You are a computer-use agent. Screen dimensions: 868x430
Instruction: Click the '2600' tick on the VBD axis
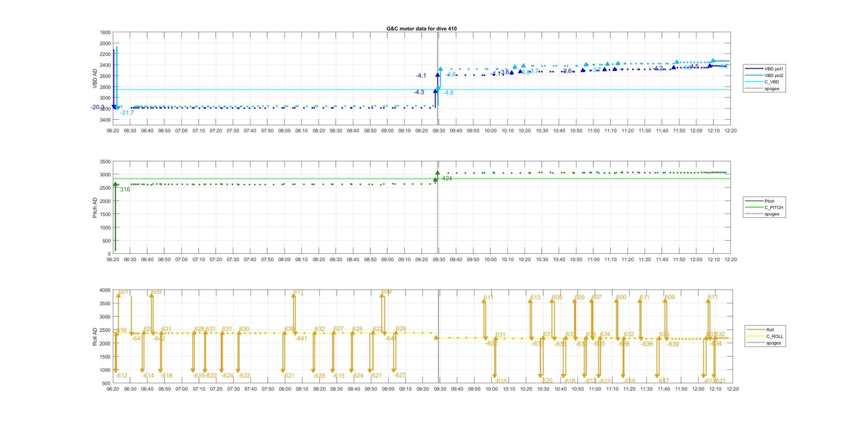105,76
